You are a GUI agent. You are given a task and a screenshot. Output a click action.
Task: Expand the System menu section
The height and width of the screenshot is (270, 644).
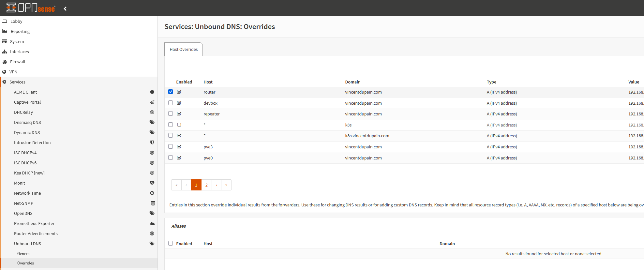pyautogui.click(x=17, y=42)
